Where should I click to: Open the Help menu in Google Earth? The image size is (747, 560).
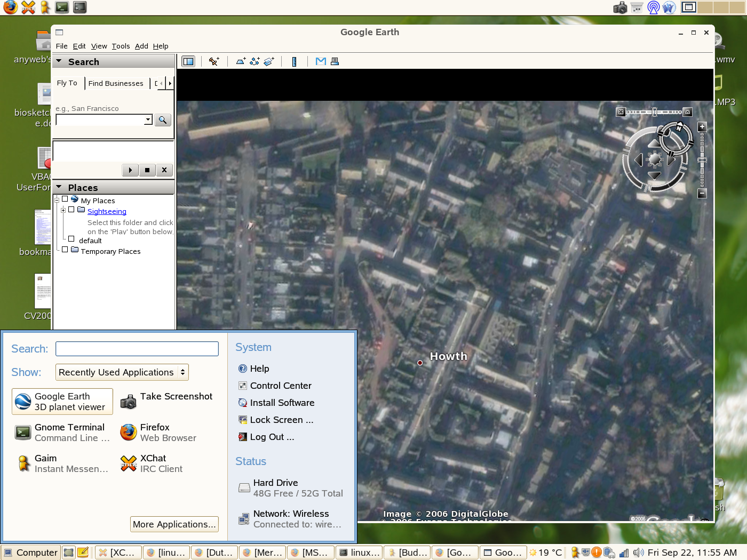[x=161, y=46]
